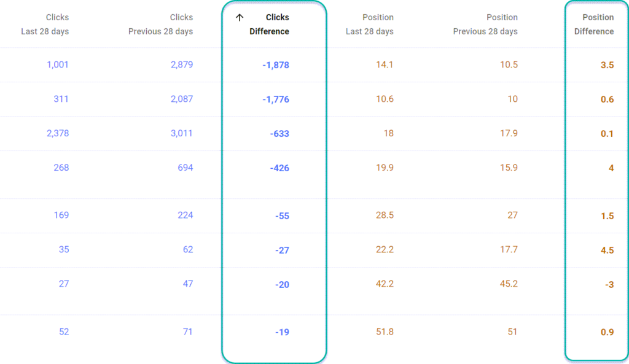Click the -1,878 clicks difference value
Image resolution: width=629 pixels, height=364 pixels.
(276, 65)
